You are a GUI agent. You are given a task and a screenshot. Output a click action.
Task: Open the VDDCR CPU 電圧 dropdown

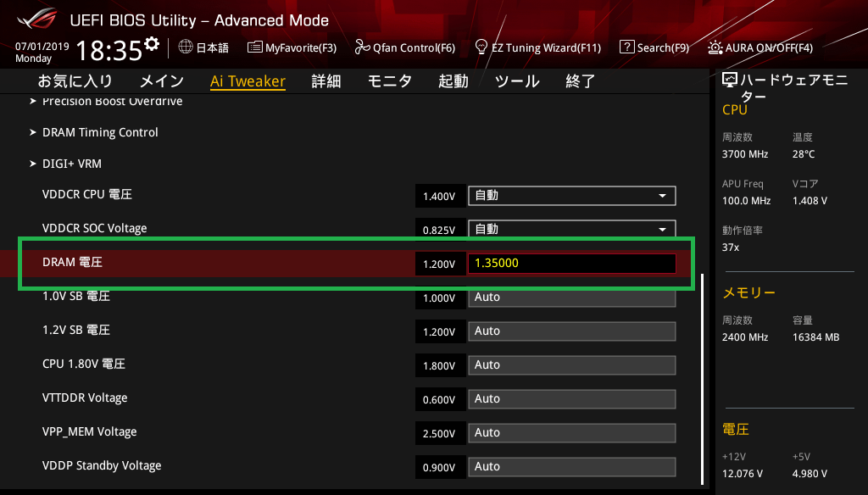[572, 196]
